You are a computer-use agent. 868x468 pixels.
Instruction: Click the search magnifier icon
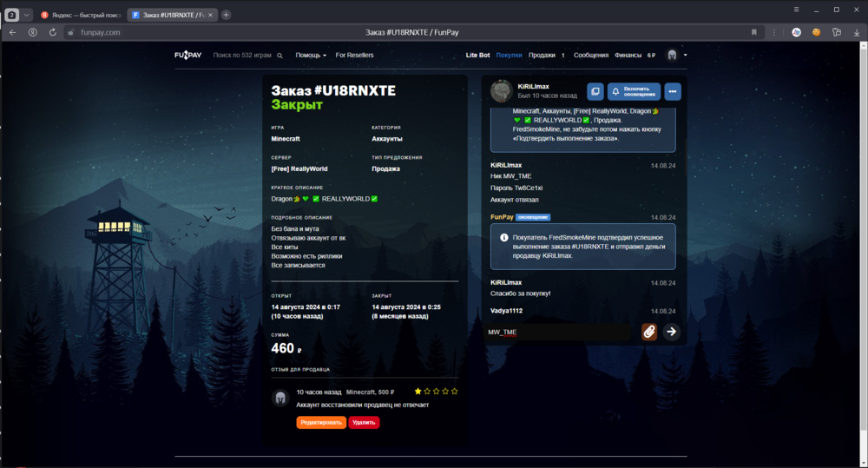pos(279,56)
